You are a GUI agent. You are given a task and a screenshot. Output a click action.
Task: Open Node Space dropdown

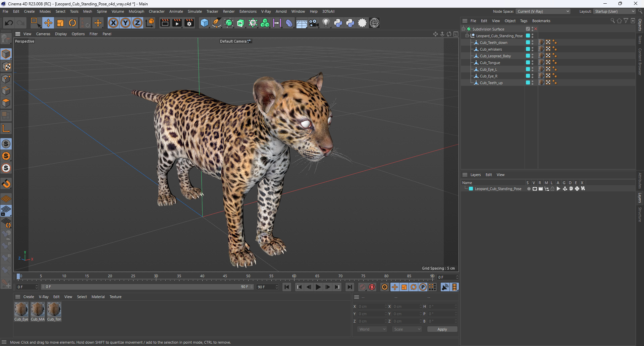(543, 11)
